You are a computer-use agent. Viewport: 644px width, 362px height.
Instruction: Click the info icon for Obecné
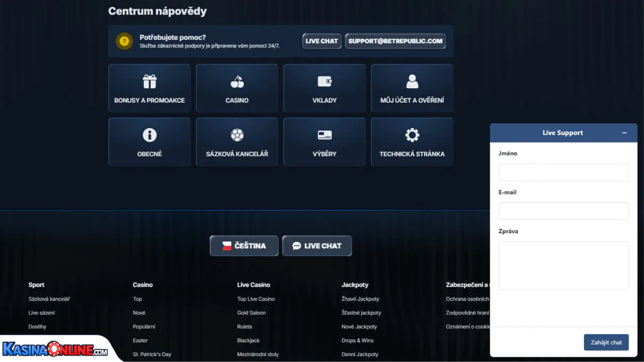tap(150, 135)
